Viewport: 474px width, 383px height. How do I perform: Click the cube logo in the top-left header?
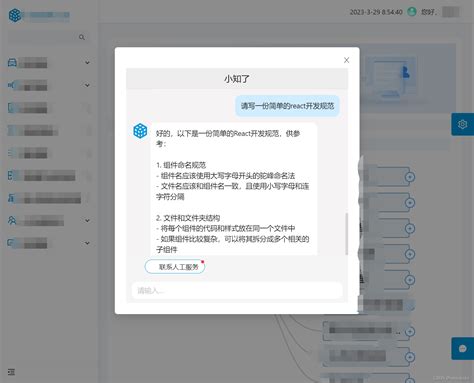pyautogui.click(x=15, y=15)
